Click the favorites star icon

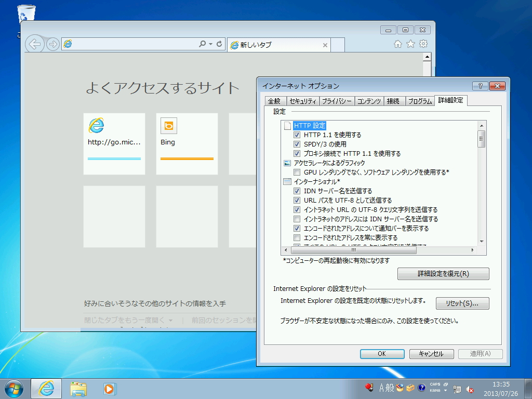click(x=410, y=45)
